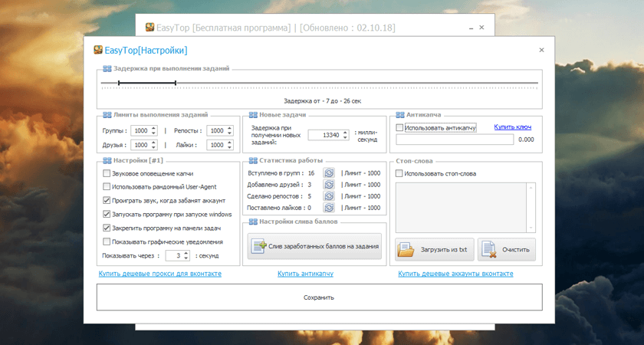This screenshot has height=345, width=644.
Task: Click the Сохранить button
Action: (x=319, y=297)
